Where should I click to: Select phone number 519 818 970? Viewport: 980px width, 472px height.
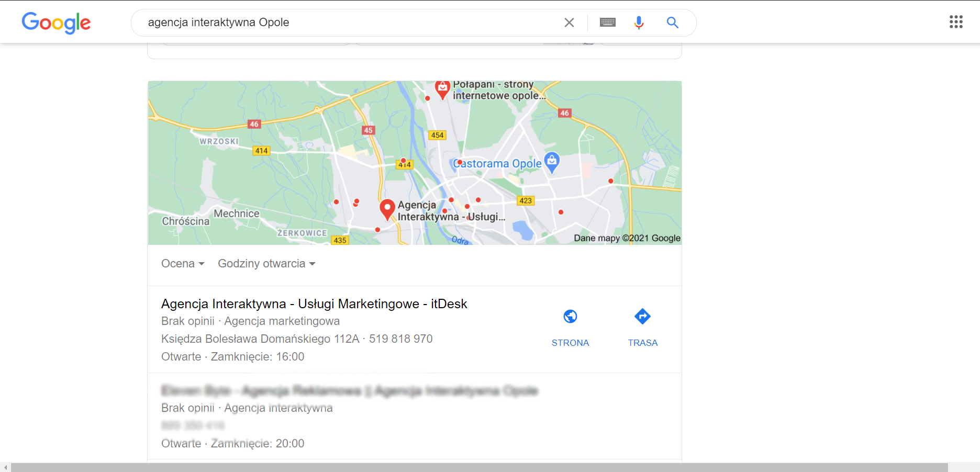401,339
